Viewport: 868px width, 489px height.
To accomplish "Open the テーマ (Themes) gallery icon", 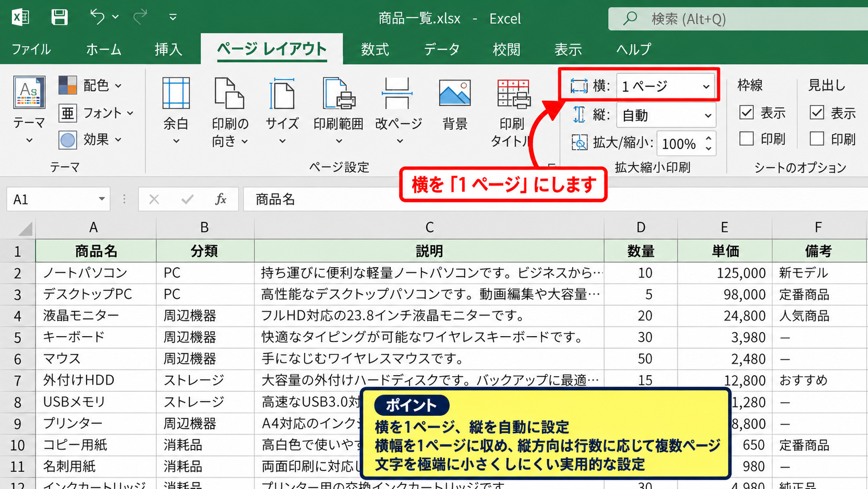I will point(29,92).
